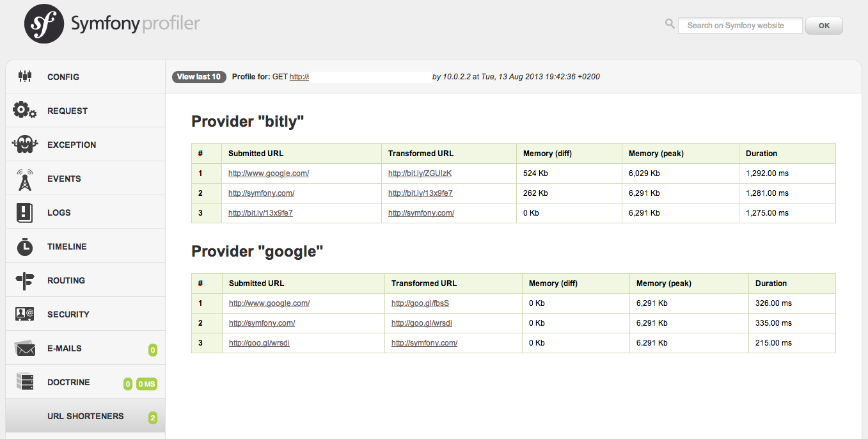This screenshot has width=868, height=439.
Task: Open bitly submitted link http://www.google.com/
Action: [269, 173]
